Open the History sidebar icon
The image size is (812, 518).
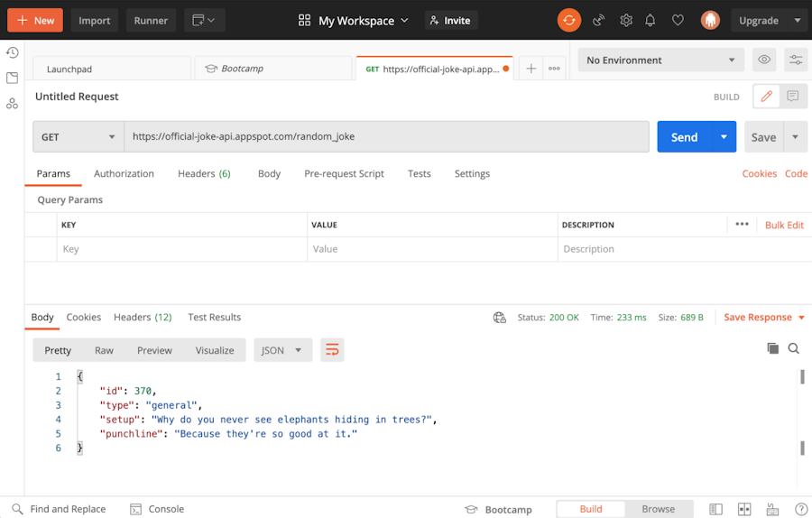(12, 52)
